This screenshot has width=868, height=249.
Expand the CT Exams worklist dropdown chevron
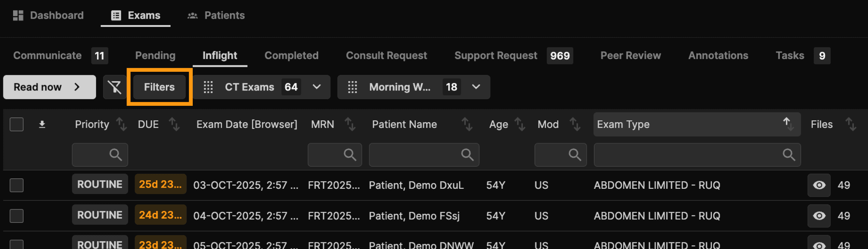tap(317, 87)
